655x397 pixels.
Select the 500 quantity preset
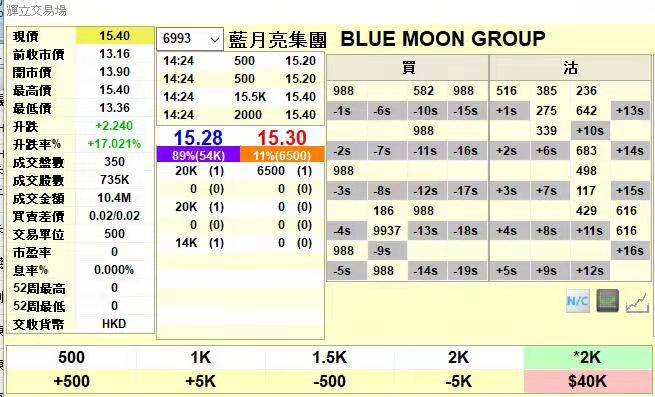click(71, 358)
